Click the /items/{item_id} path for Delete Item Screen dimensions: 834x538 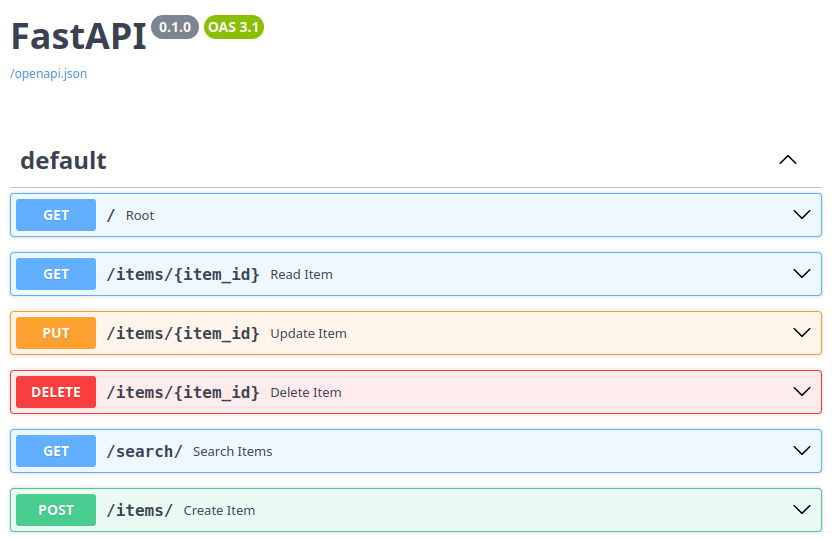point(183,393)
